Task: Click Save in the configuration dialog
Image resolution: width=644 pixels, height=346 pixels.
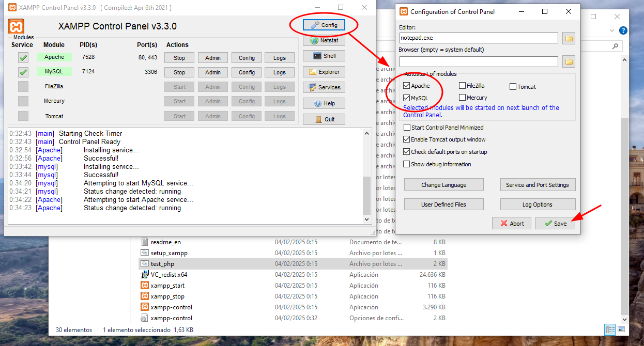Action: click(555, 224)
